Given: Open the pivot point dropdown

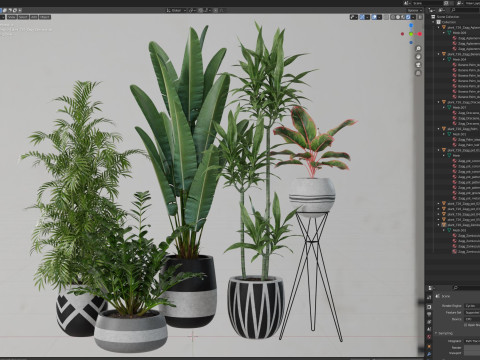Looking at the screenshot, I should tap(192, 10).
